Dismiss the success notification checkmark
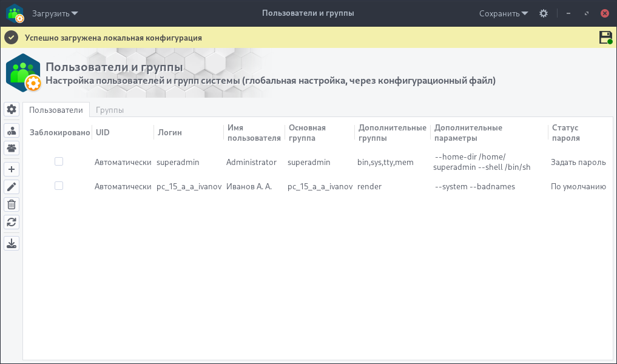The height and width of the screenshot is (364, 617). coord(11,37)
